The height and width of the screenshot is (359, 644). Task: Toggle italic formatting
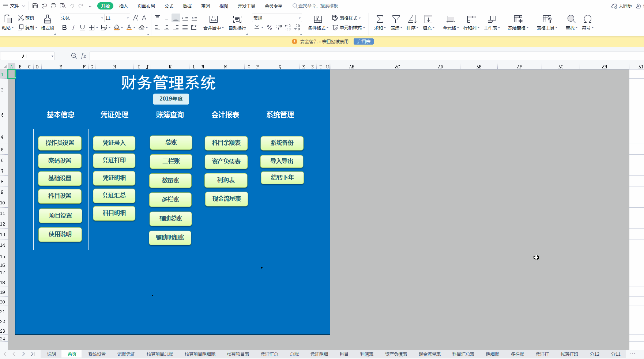(x=73, y=27)
